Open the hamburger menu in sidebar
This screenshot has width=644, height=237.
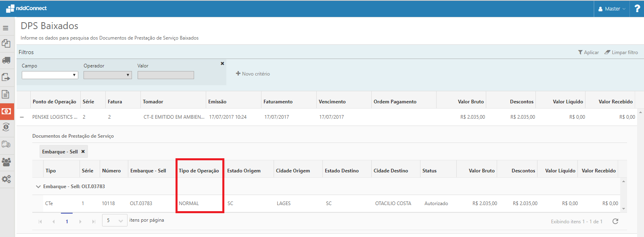pyautogui.click(x=6, y=28)
